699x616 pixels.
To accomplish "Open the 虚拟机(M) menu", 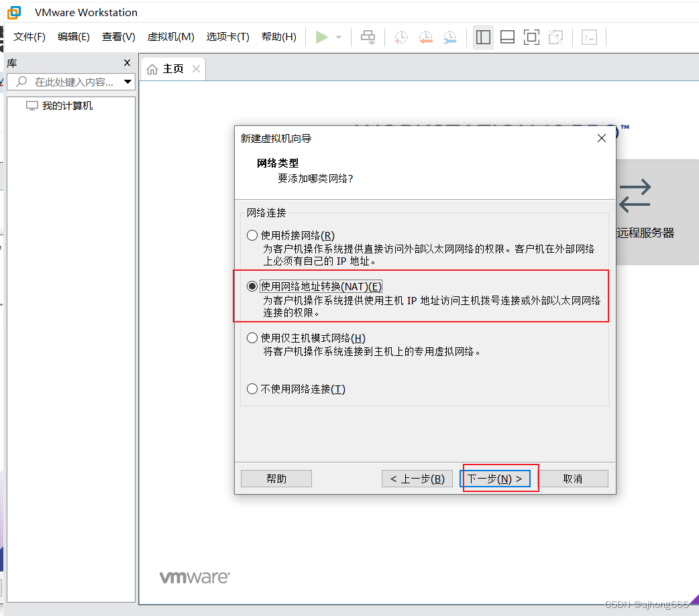I will (171, 36).
